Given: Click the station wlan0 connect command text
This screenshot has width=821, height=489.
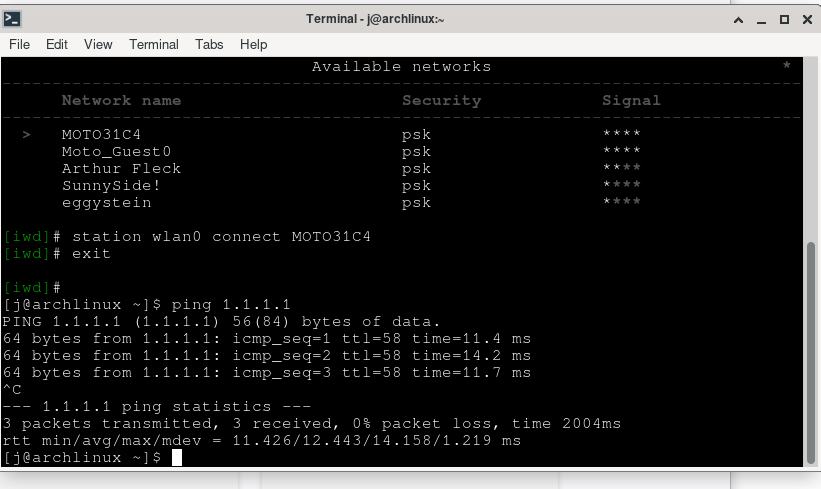Looking at the screenshot, I should [x=221, y=237].
